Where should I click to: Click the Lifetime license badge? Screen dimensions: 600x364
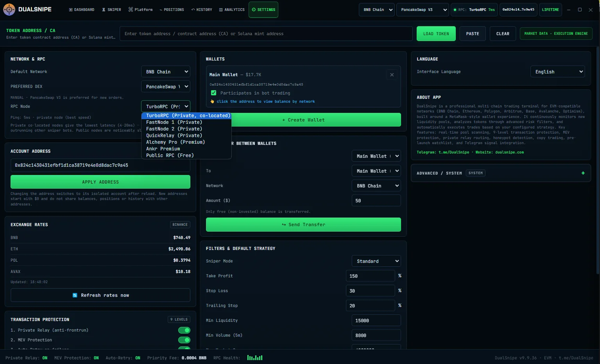pyautogui.click(x=550, y=10)
